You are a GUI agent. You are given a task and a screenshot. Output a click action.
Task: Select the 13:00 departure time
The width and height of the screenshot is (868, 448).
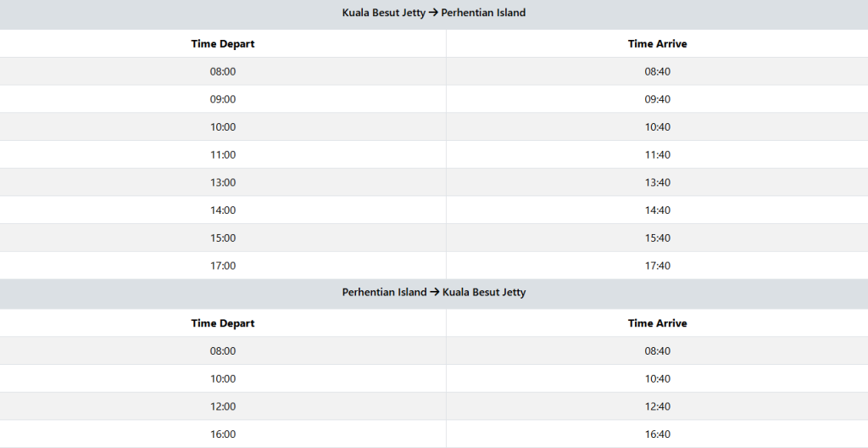click(223, 182)
